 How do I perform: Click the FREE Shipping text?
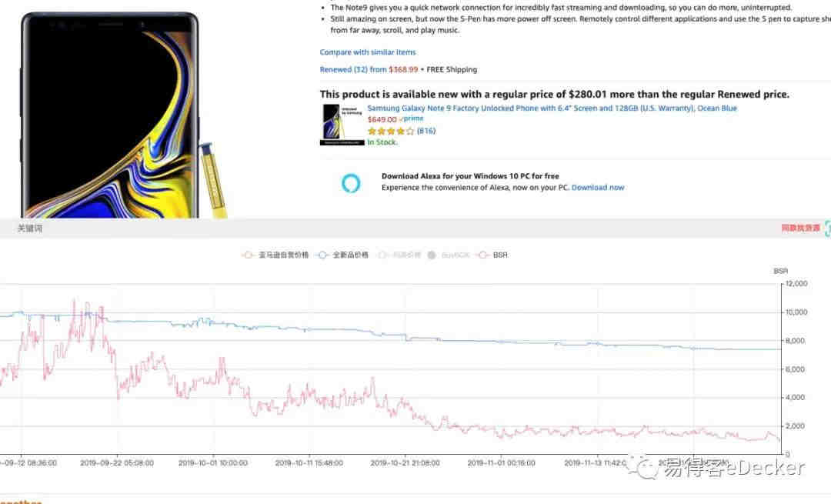click(x=452, y=69)
